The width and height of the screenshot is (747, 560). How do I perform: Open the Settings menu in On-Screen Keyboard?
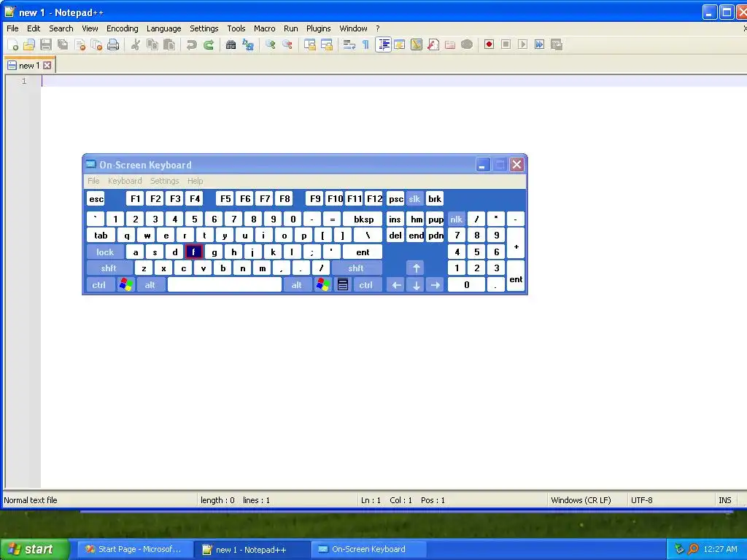click(164, 181)
